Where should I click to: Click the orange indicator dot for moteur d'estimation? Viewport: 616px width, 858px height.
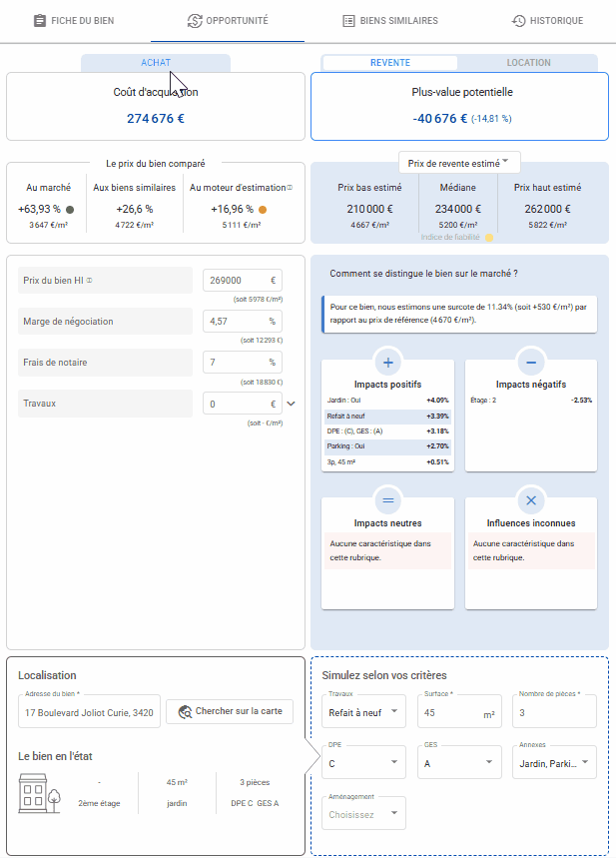point(263,210)
